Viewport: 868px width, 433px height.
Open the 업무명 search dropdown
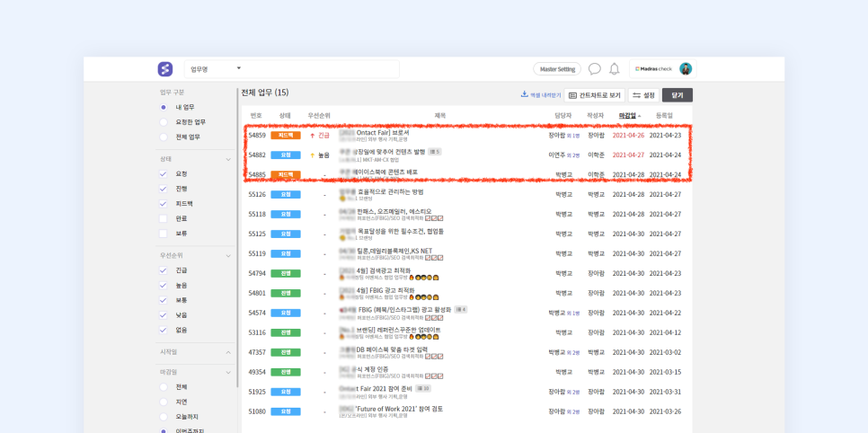coord(239,68)
